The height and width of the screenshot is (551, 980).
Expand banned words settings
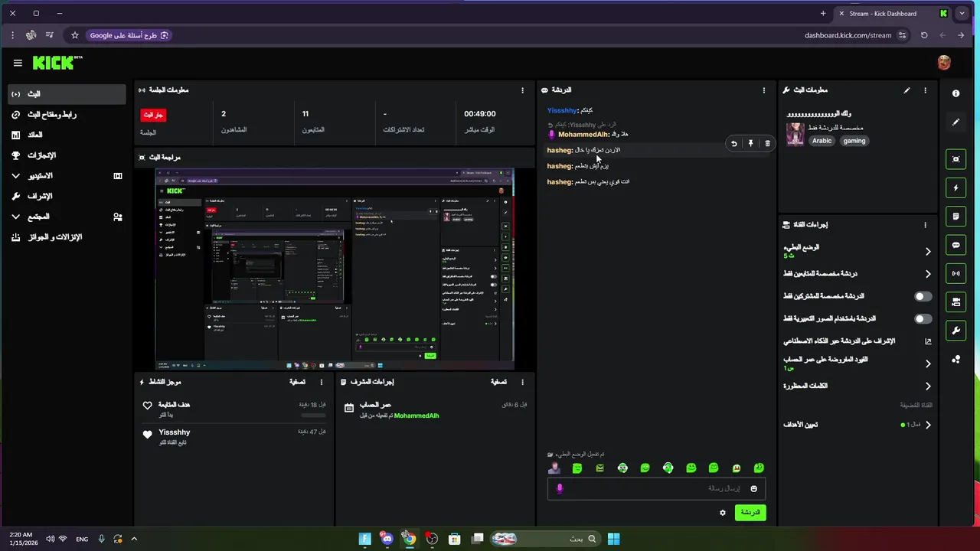[x=927, y=386]
